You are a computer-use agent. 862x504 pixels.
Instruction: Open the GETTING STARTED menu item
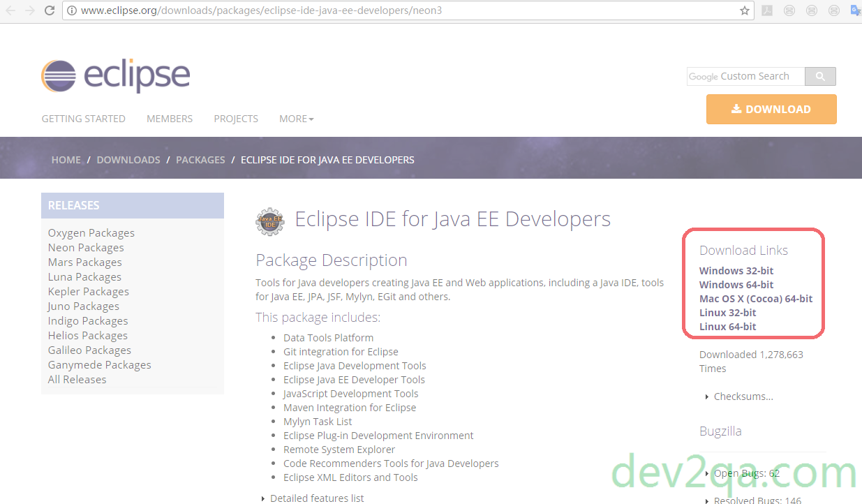pos(84,119)
